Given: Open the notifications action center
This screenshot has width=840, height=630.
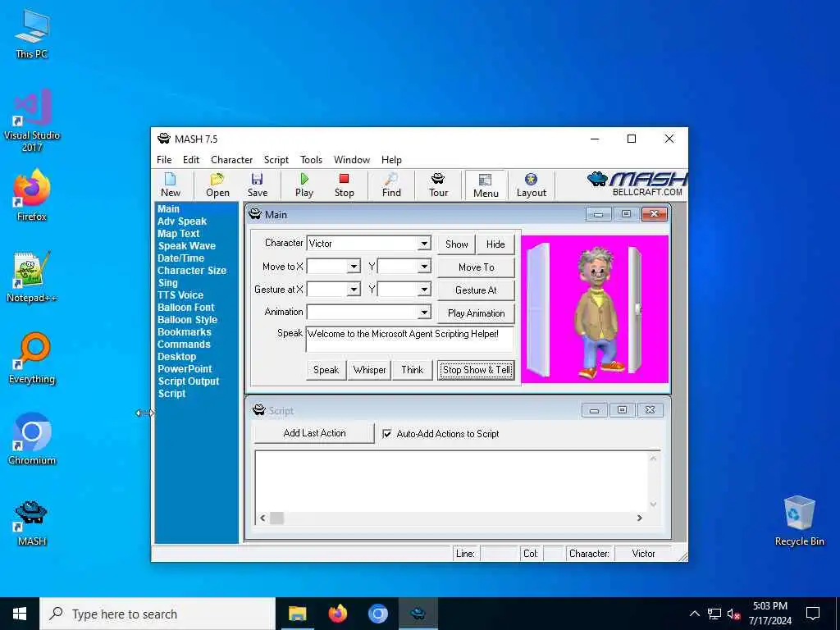Looking at the screenshot, I should [x=813, y=614].
